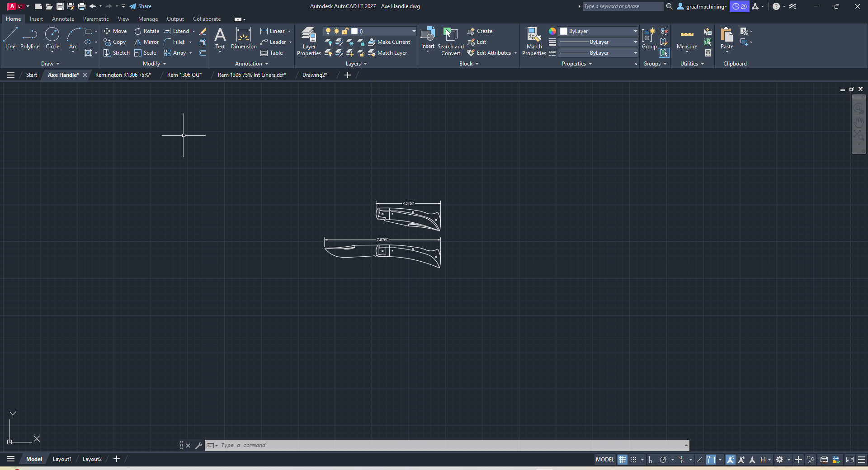Viewport: 868px width, 470px height.
Task: Select the Polyline tool
Action: [30, 38]
